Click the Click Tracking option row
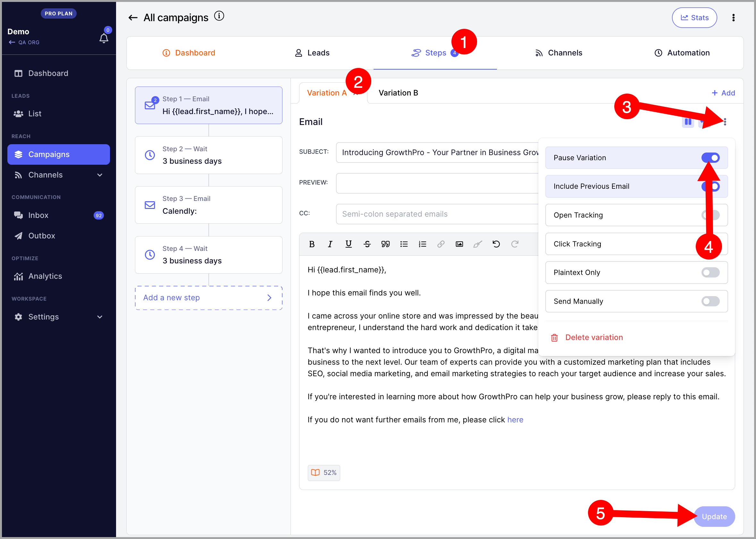The image size is (756, 539). tap(636, 244)
